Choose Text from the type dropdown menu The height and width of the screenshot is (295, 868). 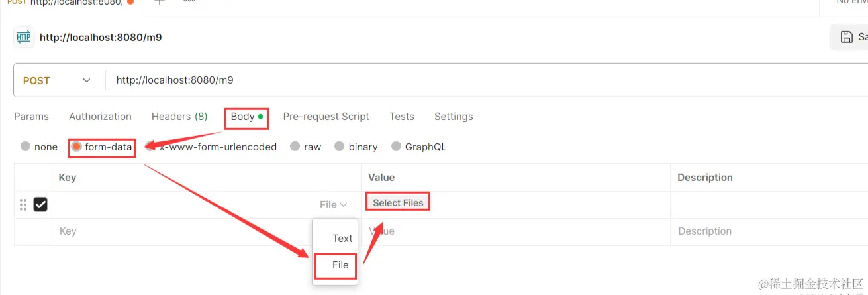[342, 238]
